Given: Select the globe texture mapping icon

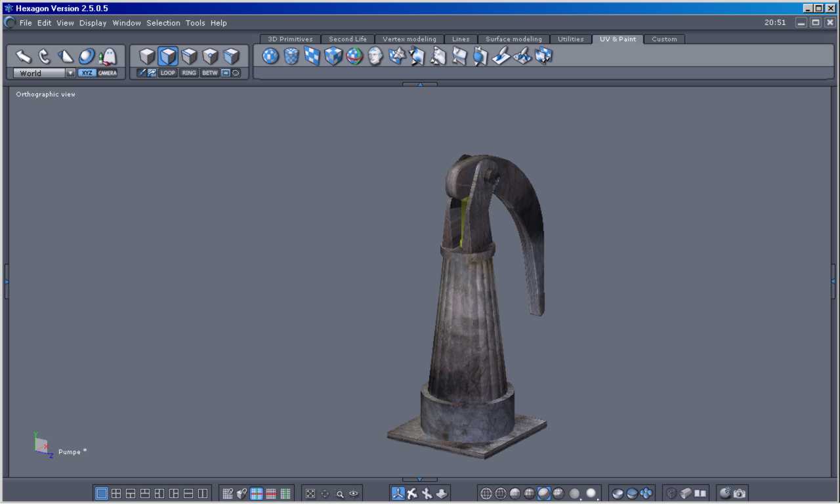Looking at the screenshot, I should (x=354, y=56).
